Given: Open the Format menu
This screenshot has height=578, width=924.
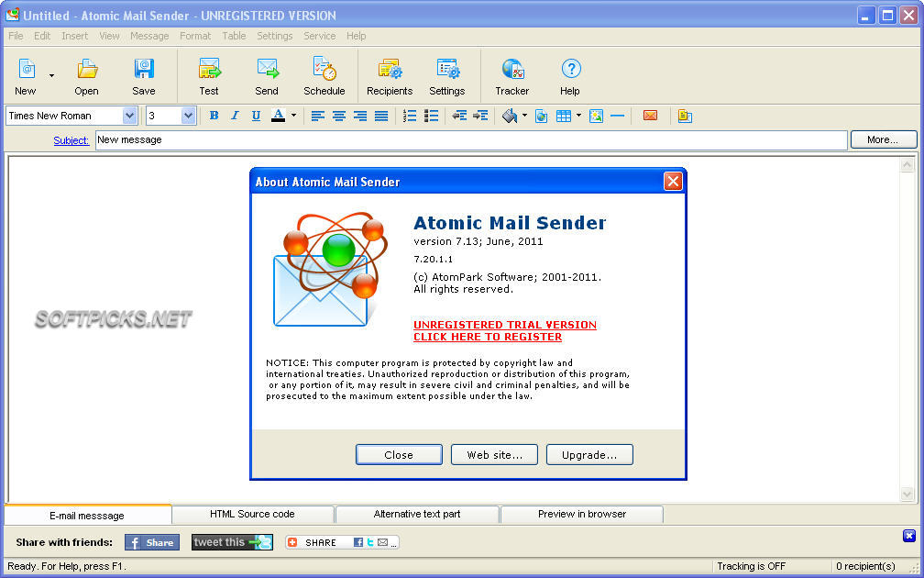Looking at the screenshot, I should 195,36.
